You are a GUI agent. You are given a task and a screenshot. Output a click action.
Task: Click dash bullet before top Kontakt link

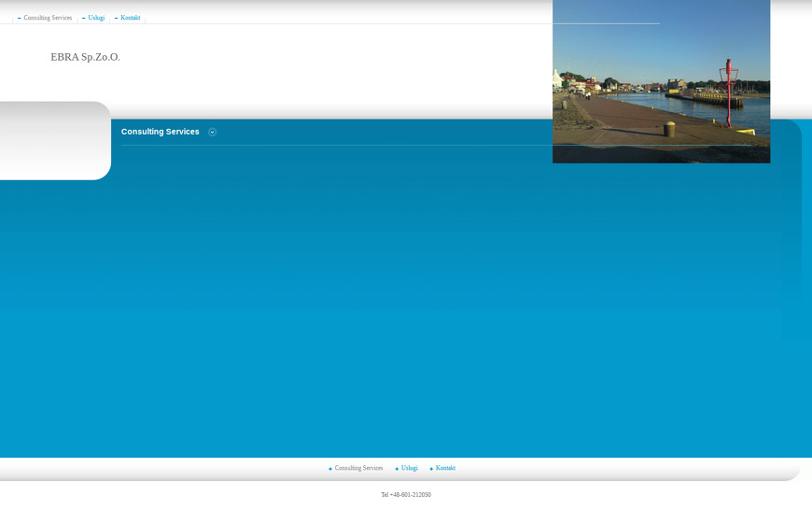pos(117,19)
